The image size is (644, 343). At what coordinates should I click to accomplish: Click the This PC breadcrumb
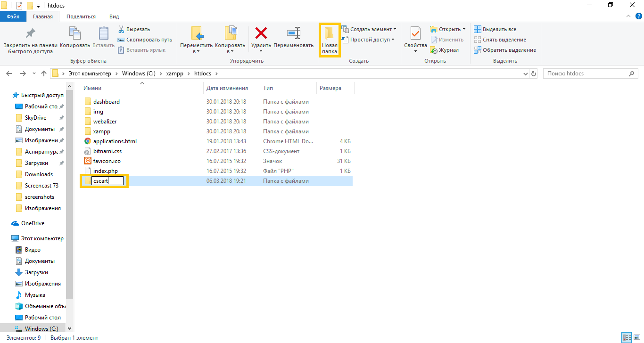[90, 73]
